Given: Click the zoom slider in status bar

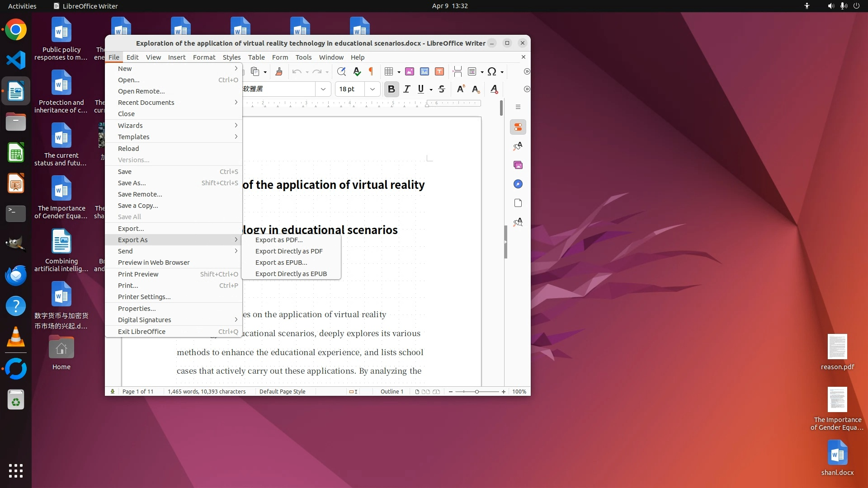Looking at the screenshot, I should click(476, 392).
